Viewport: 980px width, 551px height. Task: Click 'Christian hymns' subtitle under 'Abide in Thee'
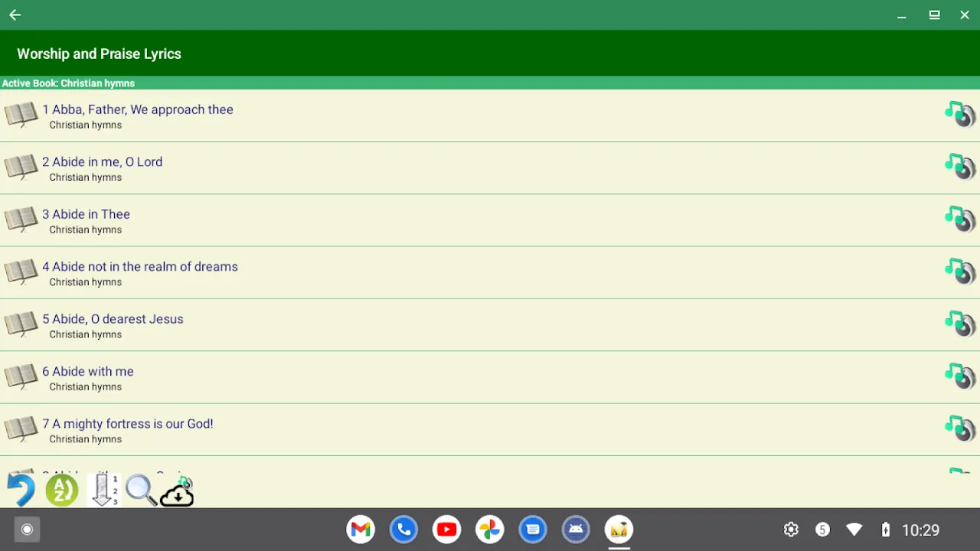click(86, 230)
